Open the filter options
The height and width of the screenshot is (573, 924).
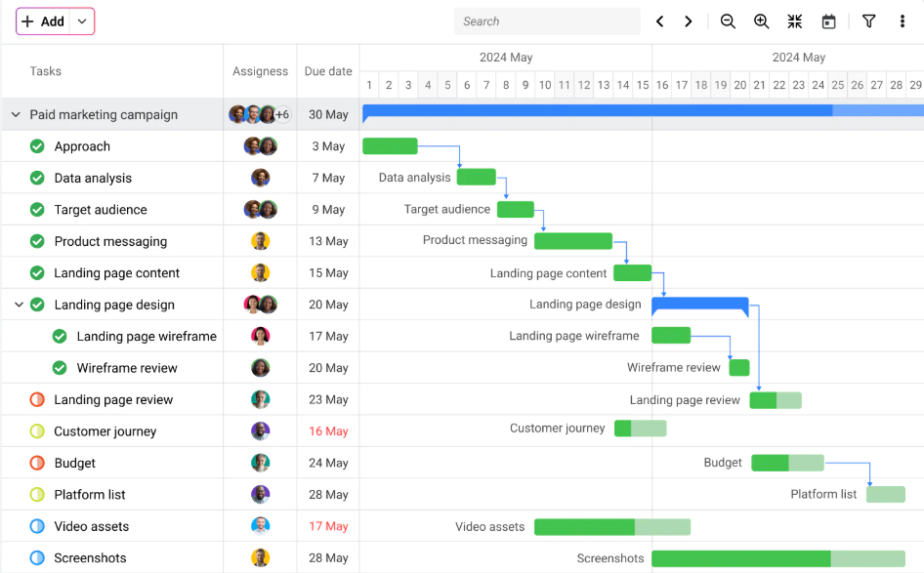(868, 20)
